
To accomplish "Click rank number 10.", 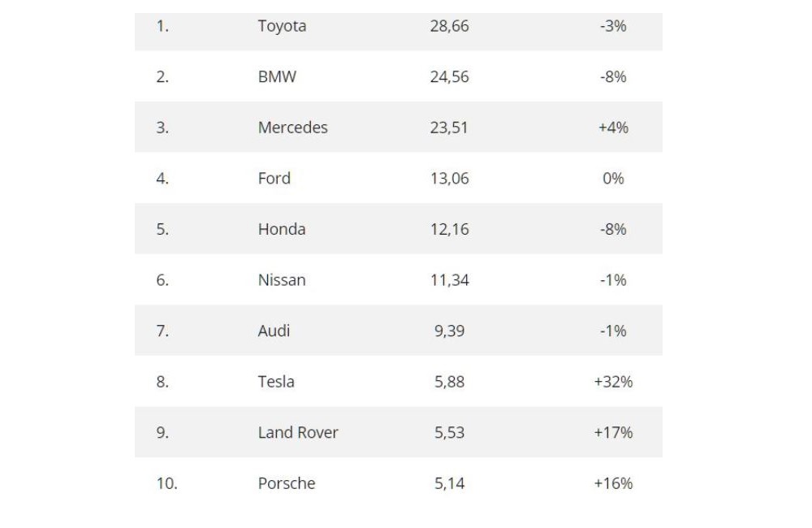I will pos(166,483).
